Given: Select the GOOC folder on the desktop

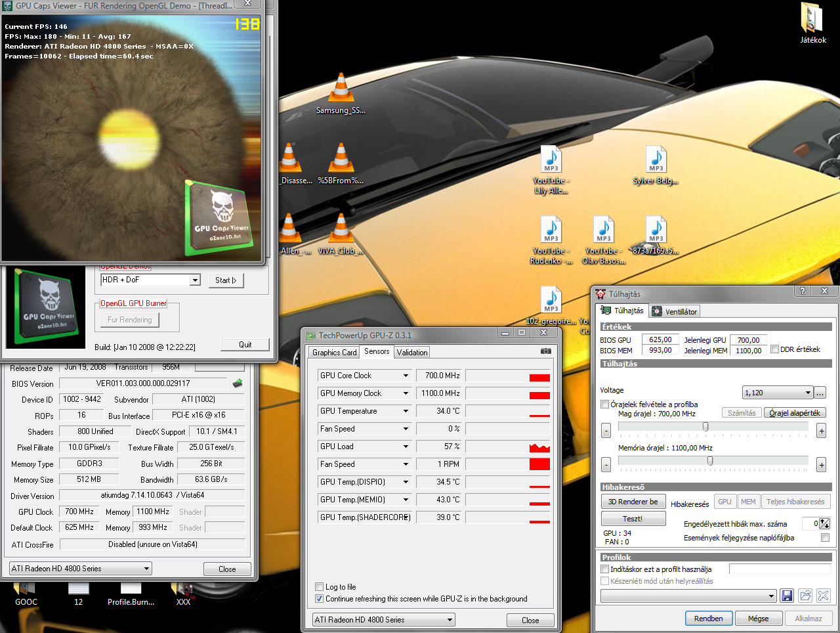Looking at the screenshot, I should tap(26, 595).
